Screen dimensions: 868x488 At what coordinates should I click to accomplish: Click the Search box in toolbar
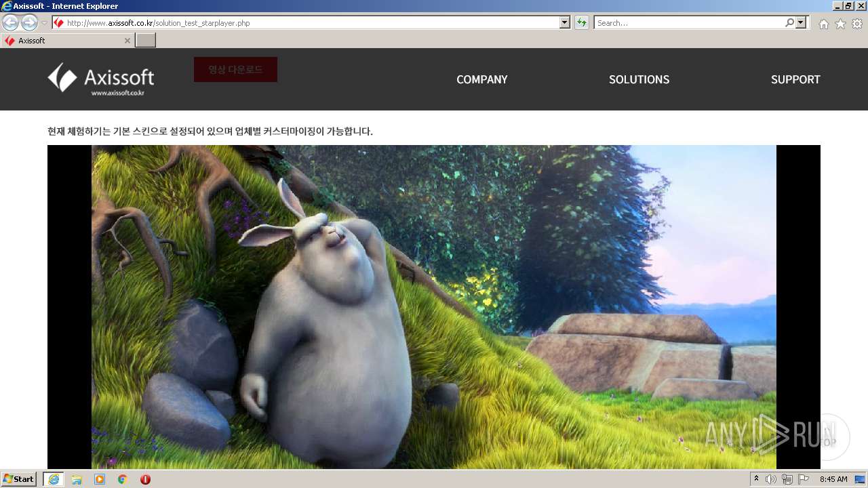(x=689, y=23)
